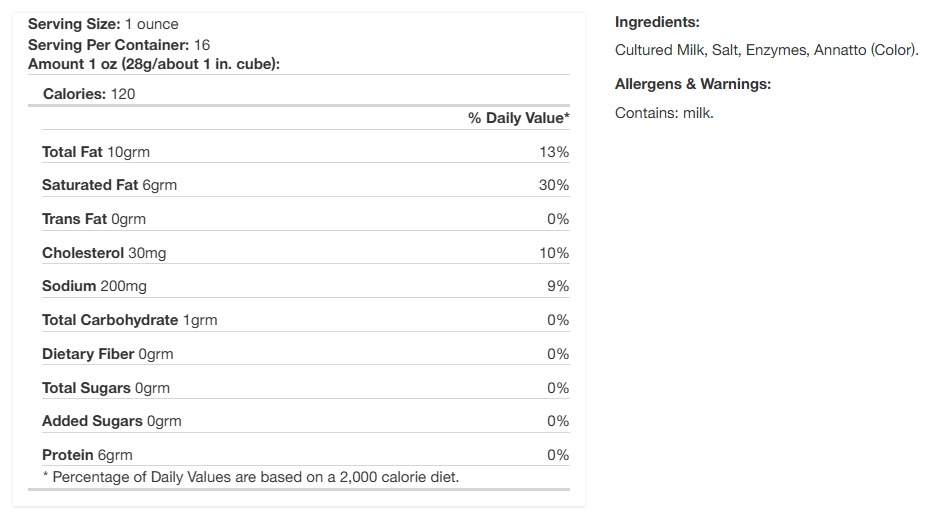Click the % Daily Value header
The image size is (925, 514).
coord(518,118)
